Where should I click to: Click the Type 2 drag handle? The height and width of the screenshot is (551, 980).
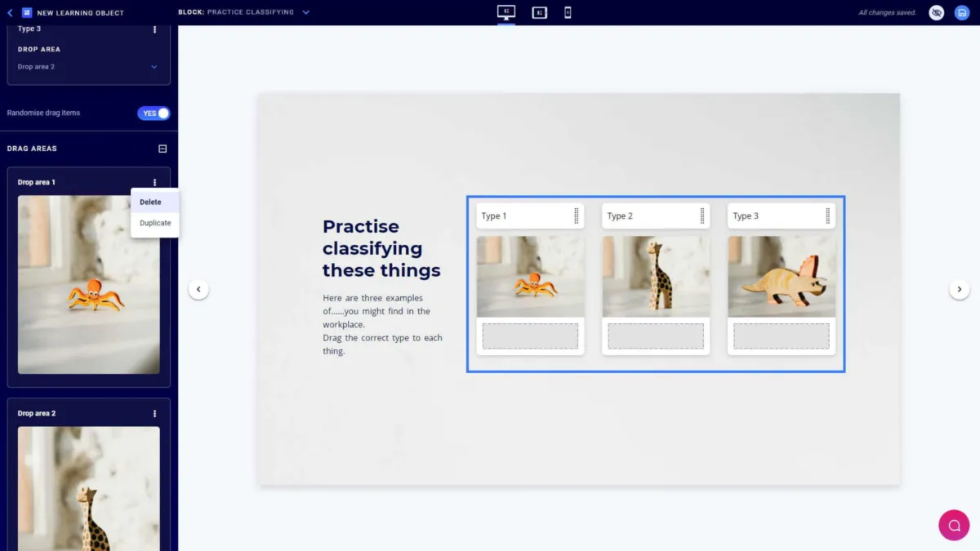pyautogui.click(x=702, y=216)
